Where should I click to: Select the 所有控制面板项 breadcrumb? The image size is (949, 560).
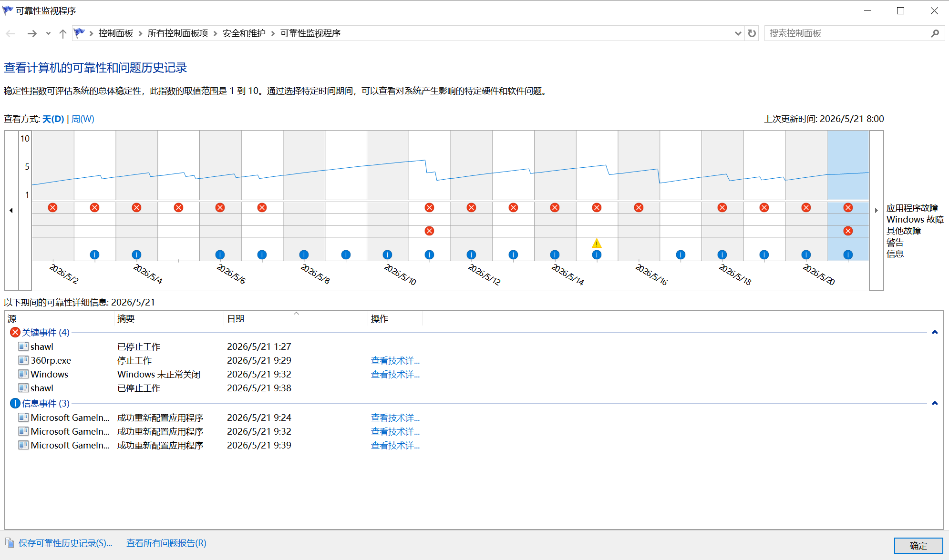[x=178, y=33]
